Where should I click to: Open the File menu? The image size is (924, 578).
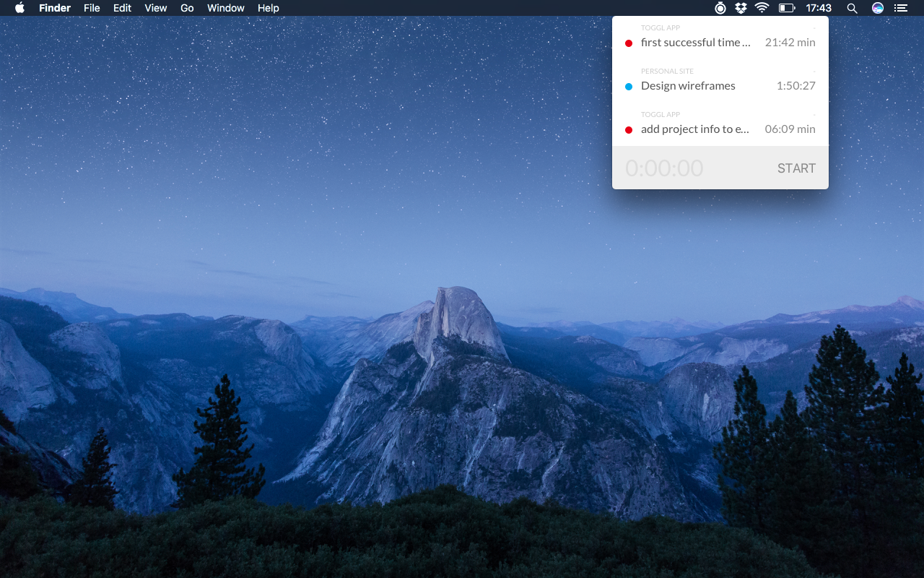(92, 8)
